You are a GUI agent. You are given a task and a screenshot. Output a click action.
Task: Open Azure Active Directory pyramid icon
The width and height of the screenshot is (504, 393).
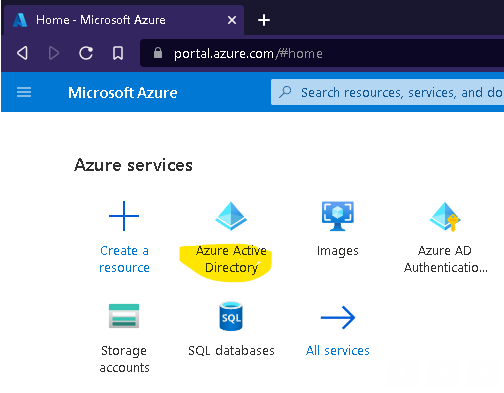pyautogui.click(x=231, y=216)
